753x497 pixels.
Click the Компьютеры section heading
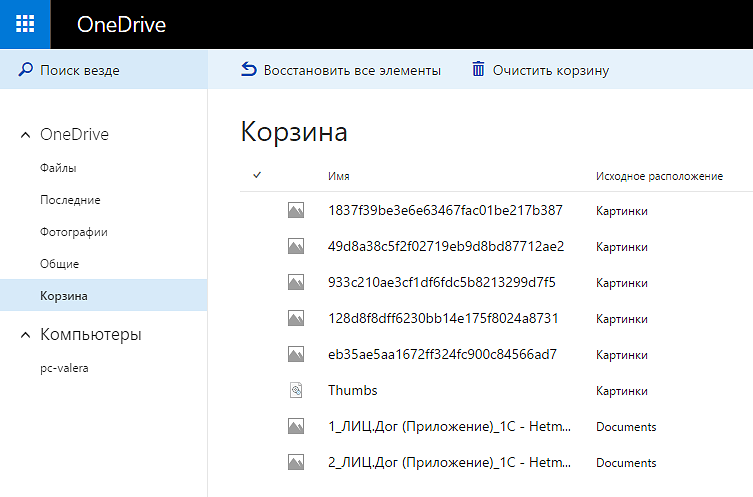(x=91, y=334)
